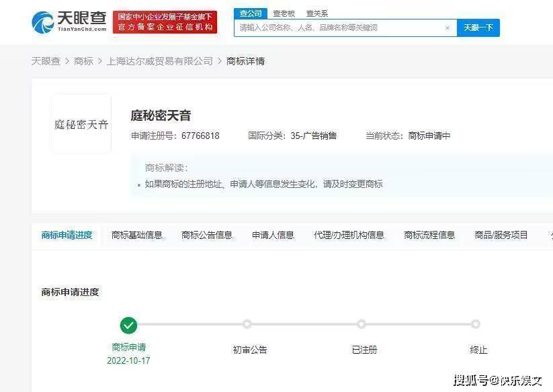Viewport: 553px width, 392px height.
Task: Click the 商标申请进度 section heading
Action: pyautogui.click(x=70, y=292)
